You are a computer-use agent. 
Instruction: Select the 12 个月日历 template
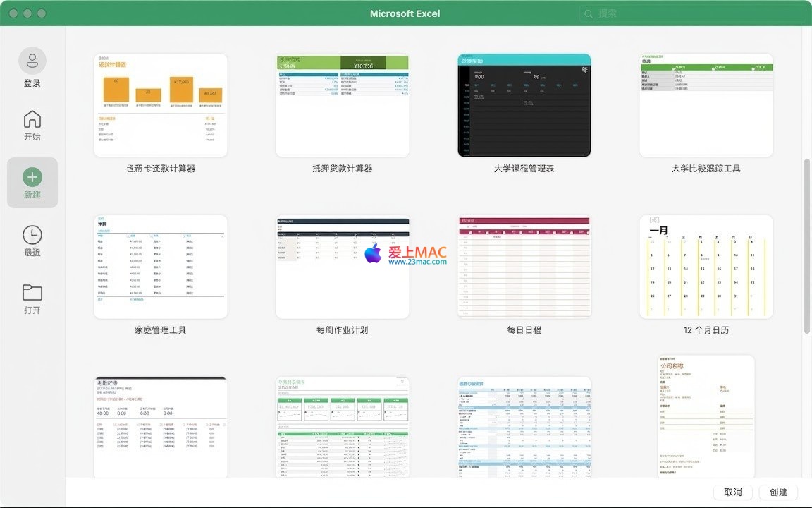706,267
